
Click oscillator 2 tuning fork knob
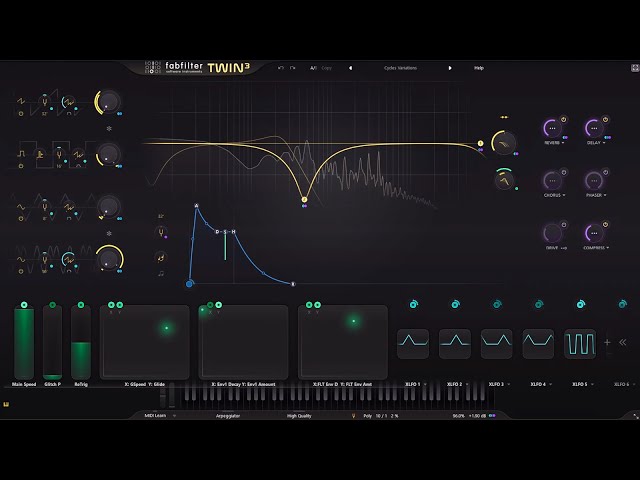[x=60, y=154]
